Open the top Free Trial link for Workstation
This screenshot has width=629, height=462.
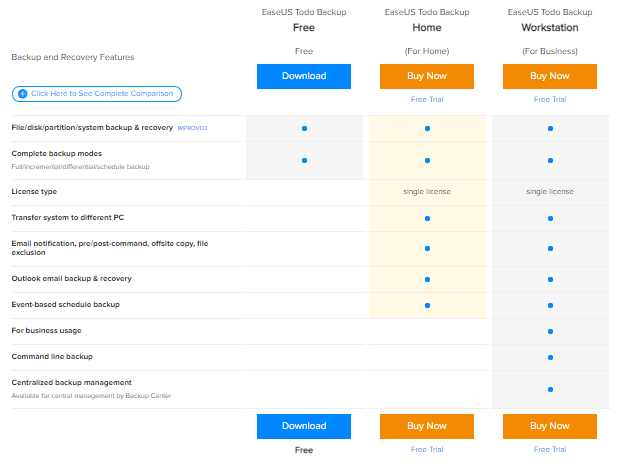pyautogui.click(x=550, y=100)
